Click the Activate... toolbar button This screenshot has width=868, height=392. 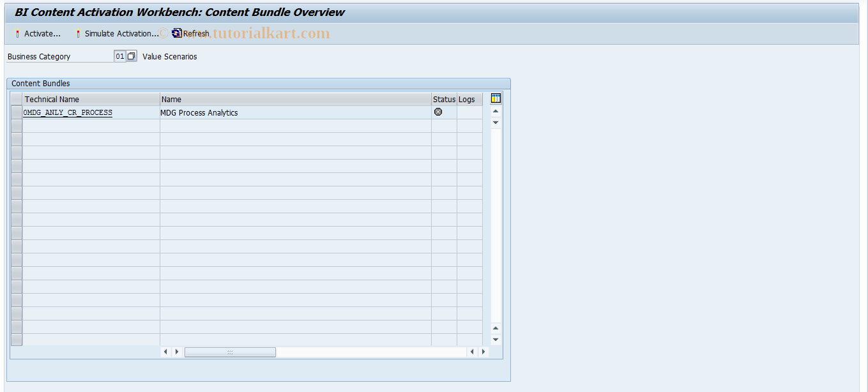pos(38,34)
